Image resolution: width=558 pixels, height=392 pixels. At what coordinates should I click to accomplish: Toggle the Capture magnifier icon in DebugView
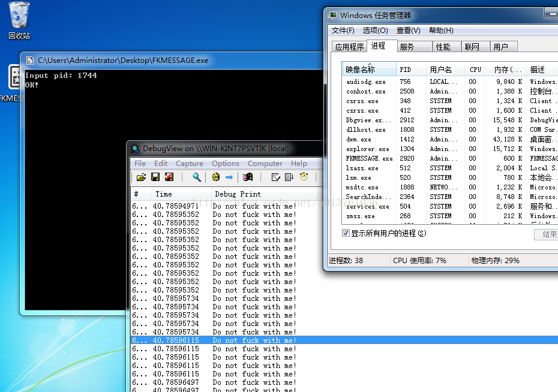click(x=196, y=177)
